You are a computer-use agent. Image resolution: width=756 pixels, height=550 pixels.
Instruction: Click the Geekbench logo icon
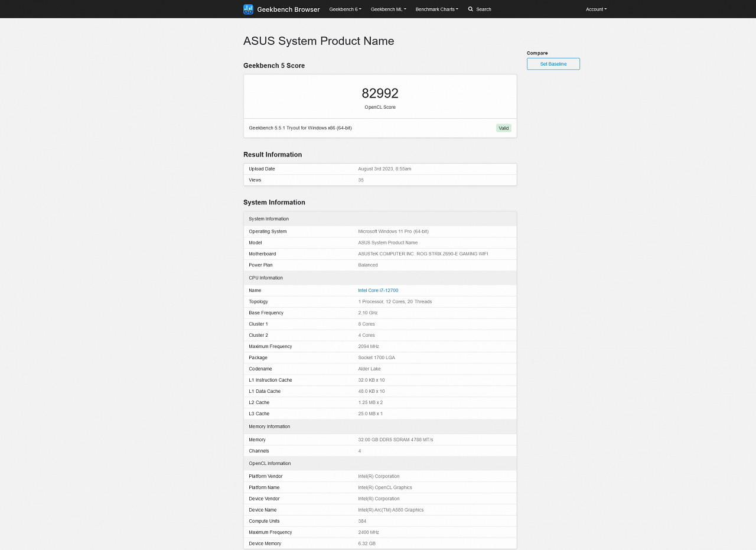pos(248,9)
